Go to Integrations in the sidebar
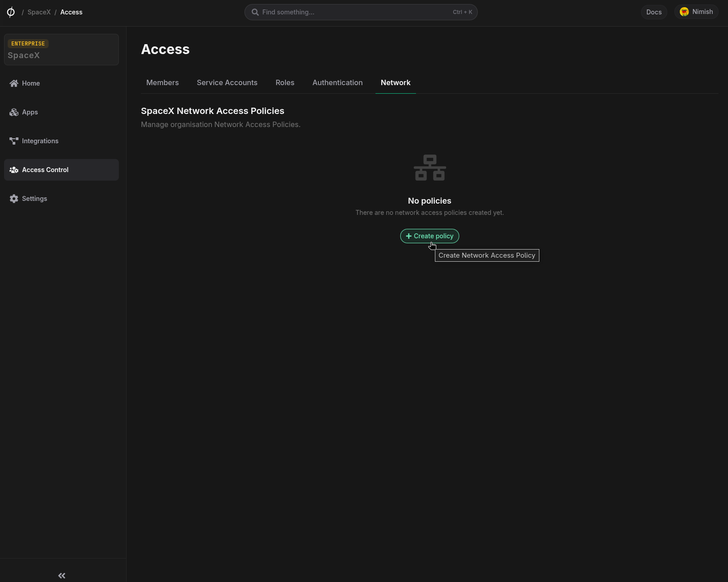The height and width of the screenshot is (582, 728). 61,141
